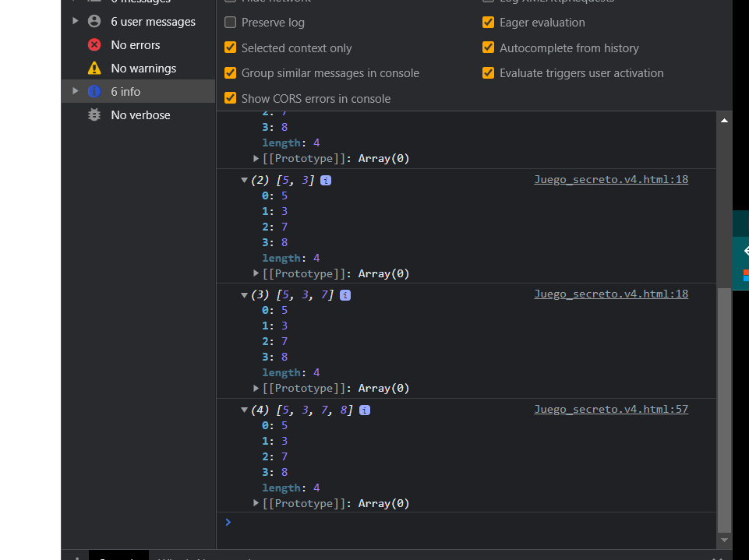This screenshot has height=560, width=749.
Task: Click the info badge next to (4) [5, 3, 7, 8]
Action: (365, 410)
